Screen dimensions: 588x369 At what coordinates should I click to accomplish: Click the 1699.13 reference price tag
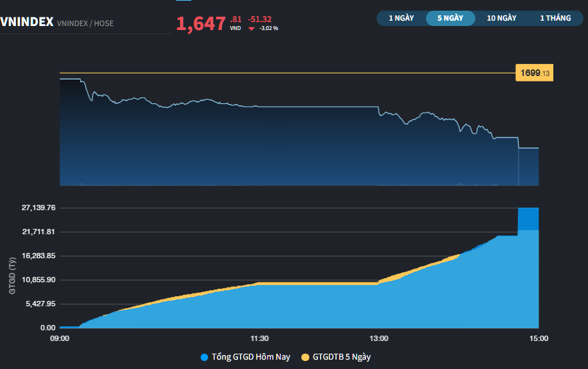coord(535,73)
